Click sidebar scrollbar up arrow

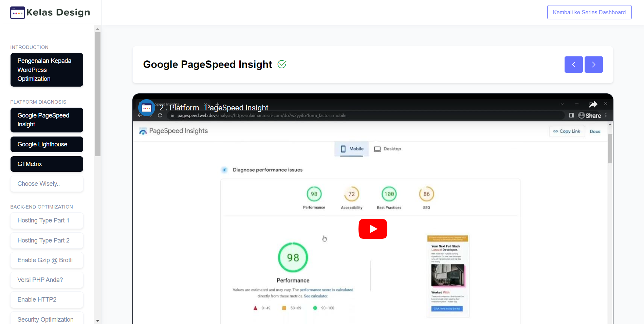pyautogui.click(x=97, y=29)
